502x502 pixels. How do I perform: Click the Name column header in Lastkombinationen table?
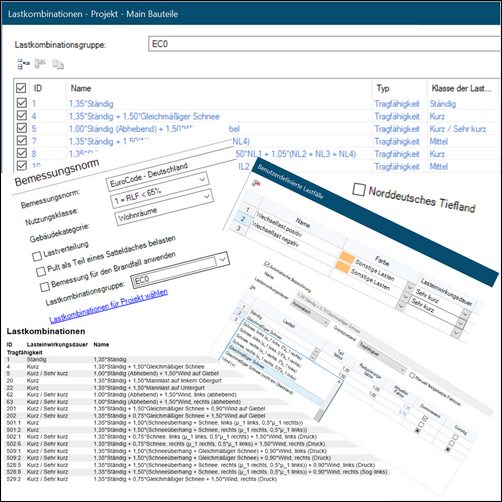81,88
